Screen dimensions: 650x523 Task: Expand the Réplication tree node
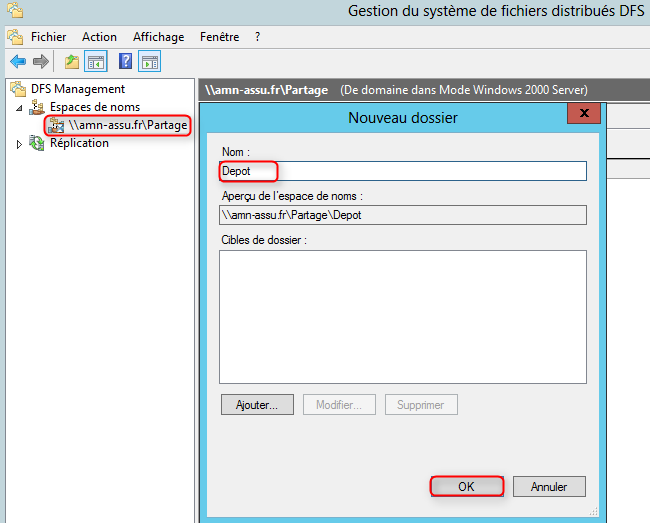point(20,144)
